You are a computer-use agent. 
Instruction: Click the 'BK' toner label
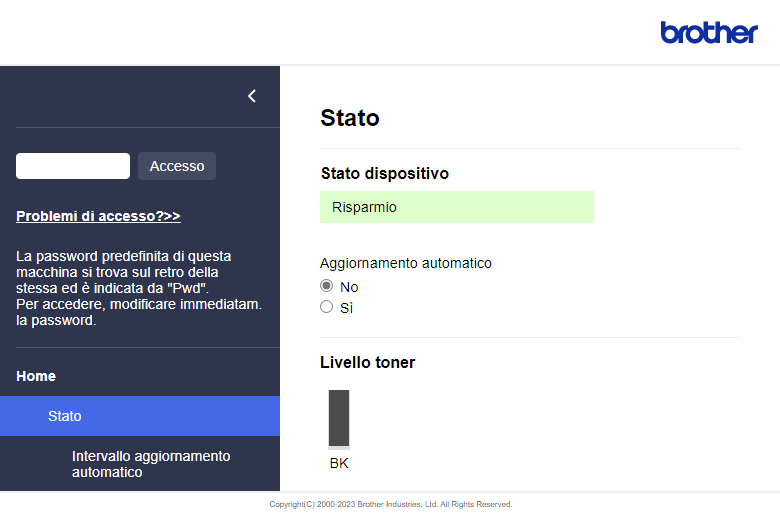pyautogui.click(x=339, y=463)
